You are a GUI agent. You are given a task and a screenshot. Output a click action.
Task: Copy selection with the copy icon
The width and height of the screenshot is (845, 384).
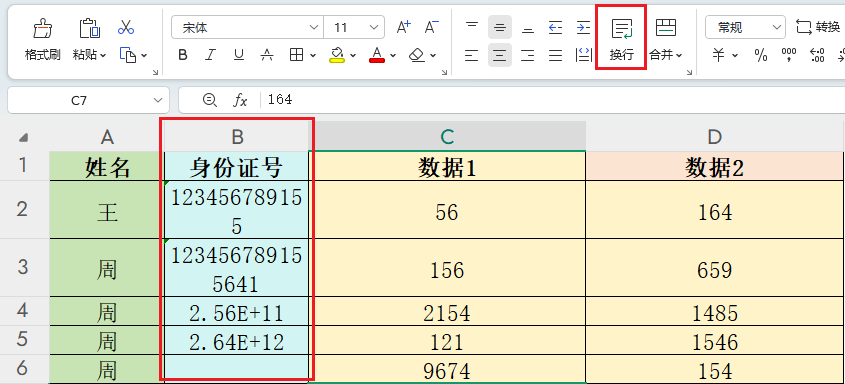(127, 54)
